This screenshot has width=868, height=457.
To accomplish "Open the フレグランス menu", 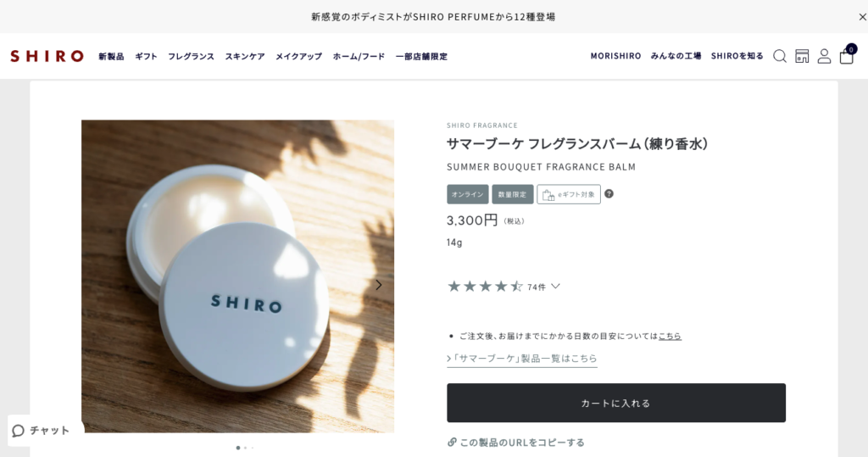I will pos(191,57).
